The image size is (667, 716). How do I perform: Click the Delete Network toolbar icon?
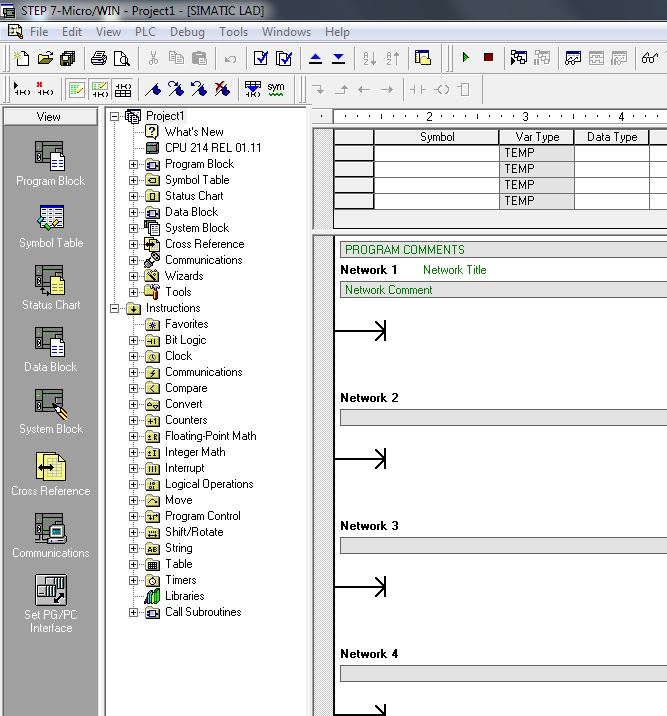[45, 89]
